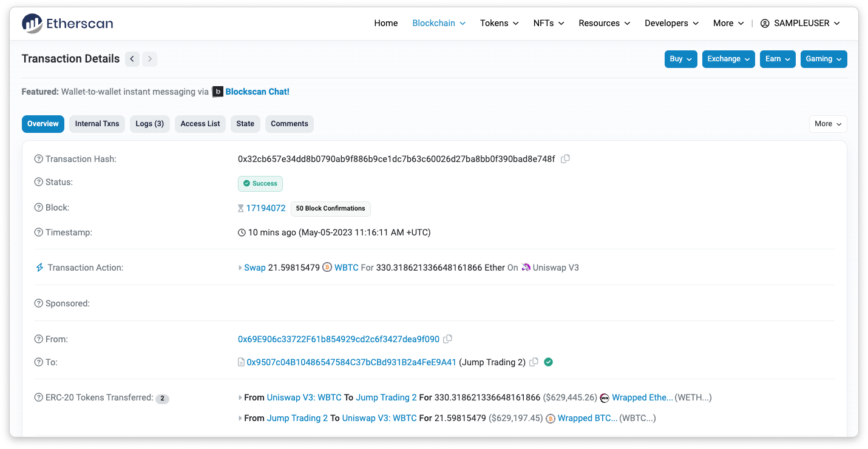868x449 pixels.
Task: Copy the To contract address
Action: [x=534, y=362]
